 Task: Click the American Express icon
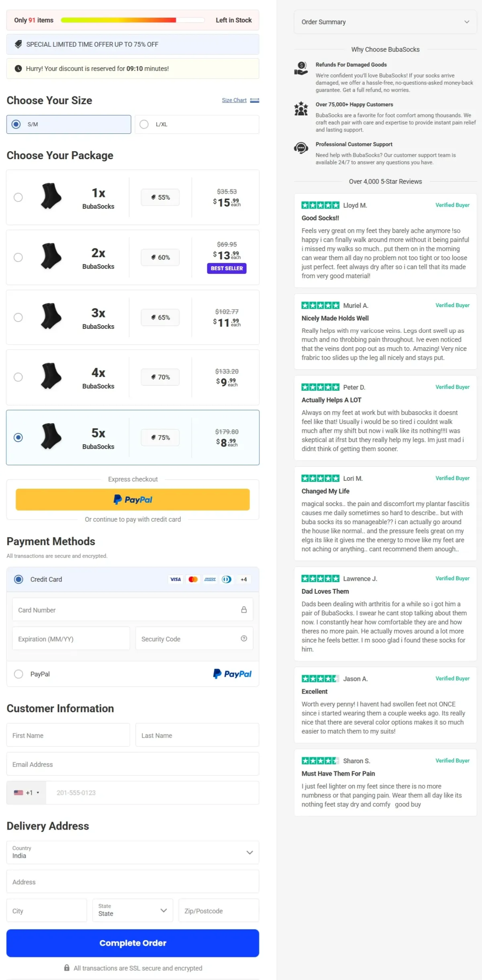tap(210, 579)
